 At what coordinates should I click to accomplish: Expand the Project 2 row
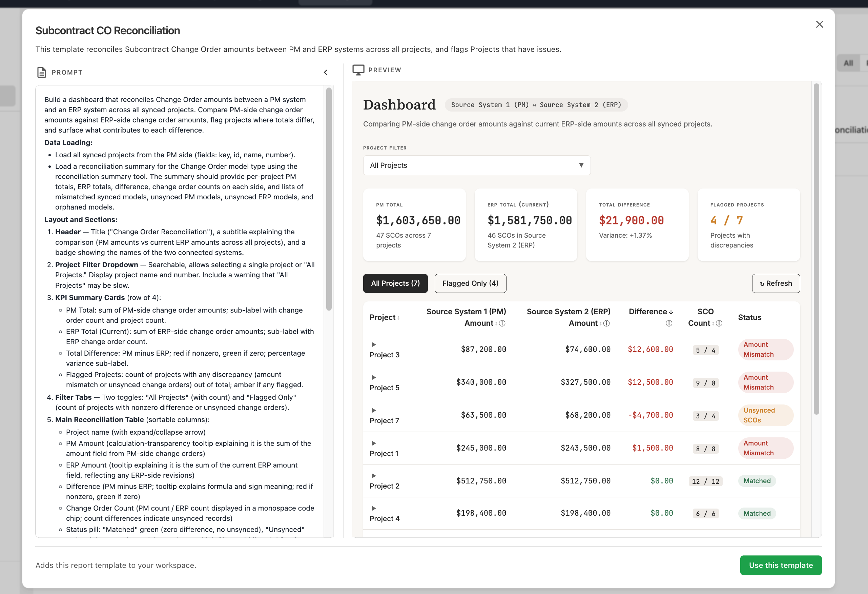(x=374, y=476)
